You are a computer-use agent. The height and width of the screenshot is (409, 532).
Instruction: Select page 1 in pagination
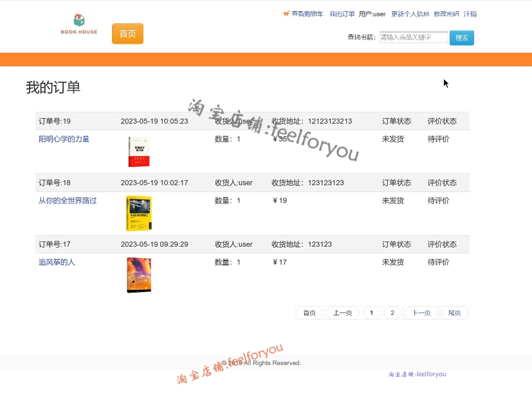[371, 313]
